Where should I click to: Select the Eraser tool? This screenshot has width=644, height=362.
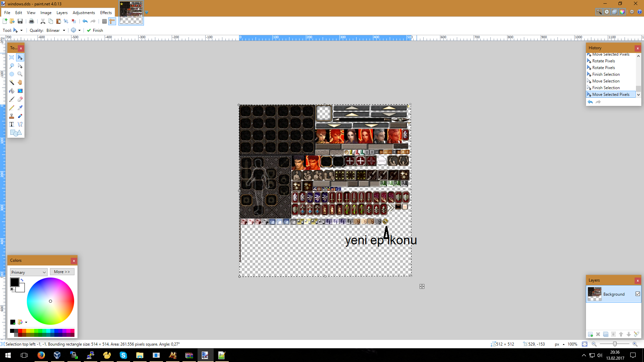[x=20, y=99]
